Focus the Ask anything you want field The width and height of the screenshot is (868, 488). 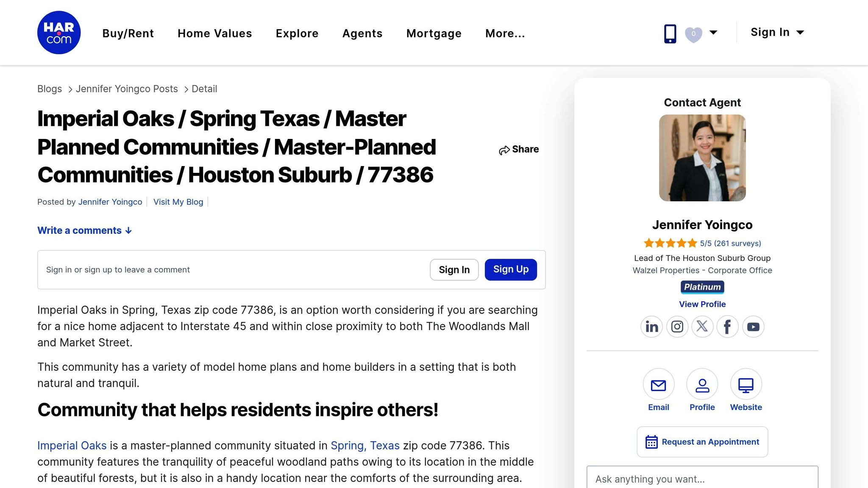[702, 479]
